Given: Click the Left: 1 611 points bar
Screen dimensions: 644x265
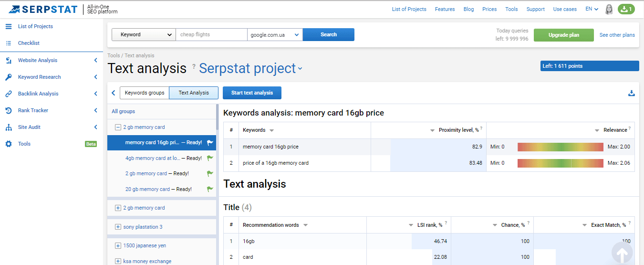Looking at the screenshot, I should 589,66.
